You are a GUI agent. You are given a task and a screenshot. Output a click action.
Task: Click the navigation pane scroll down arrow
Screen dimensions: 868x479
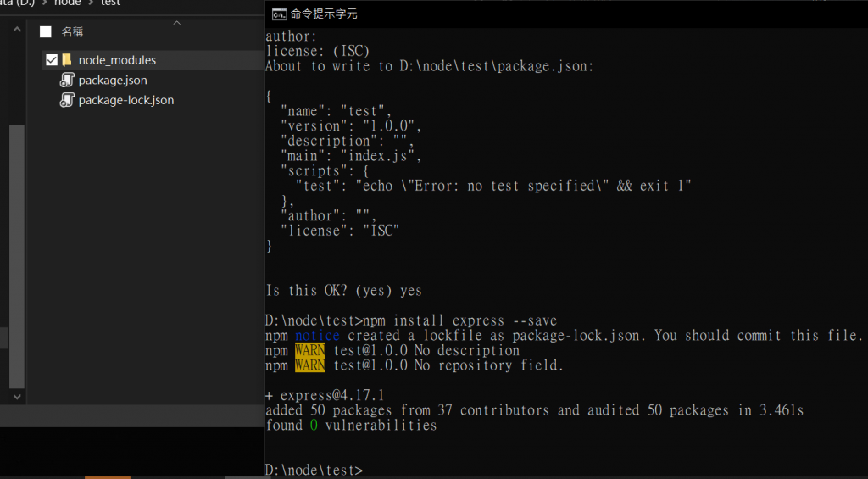(17, 397)
